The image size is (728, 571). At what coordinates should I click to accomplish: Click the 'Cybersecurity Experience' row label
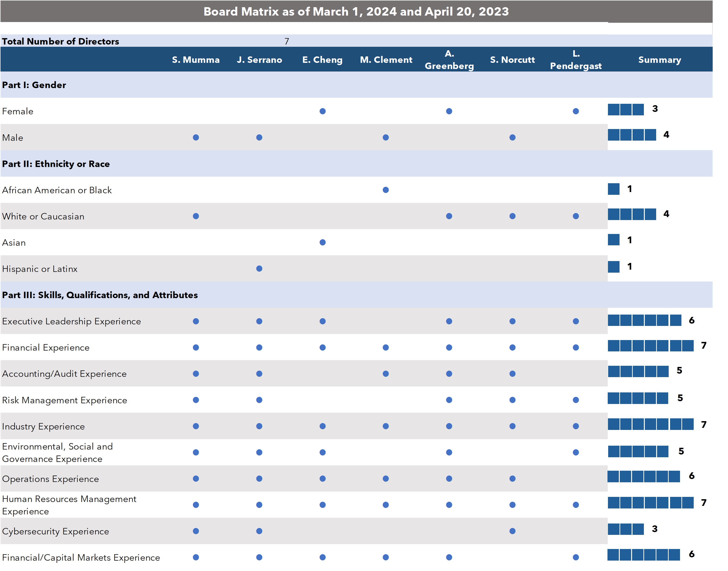pyautogui.click(x=56, y=531)
